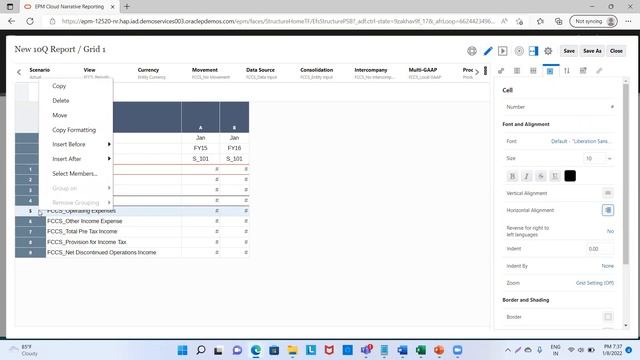640x360 pixels.
Task: Expand Insert Before submenu
Action: pos(76,144)
